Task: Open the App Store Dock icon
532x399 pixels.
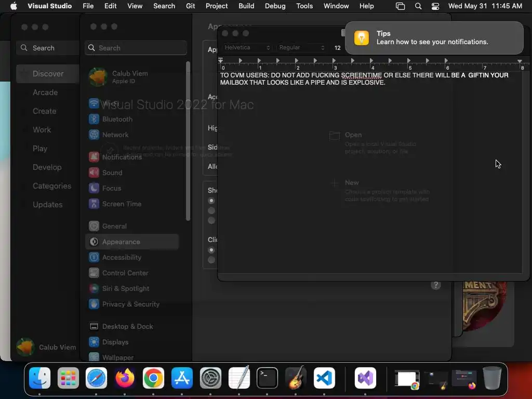Action: coord(182,378)
